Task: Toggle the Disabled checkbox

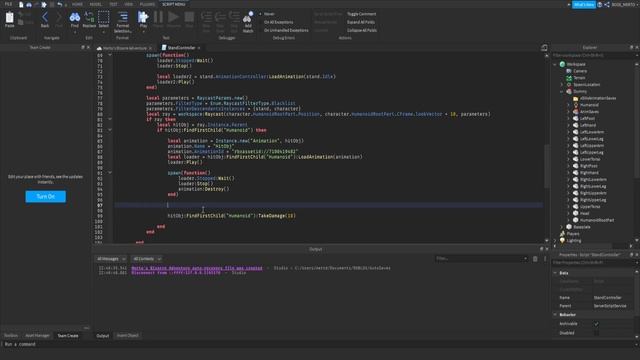Action: tap(596, 333)
